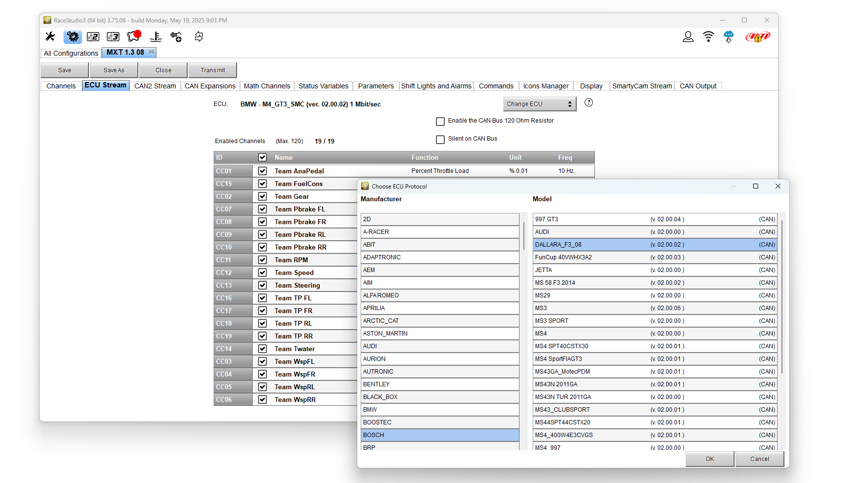Click the Model list scrollbar
The height and width of the screenshot is (483, 868).
click(782, 297)
